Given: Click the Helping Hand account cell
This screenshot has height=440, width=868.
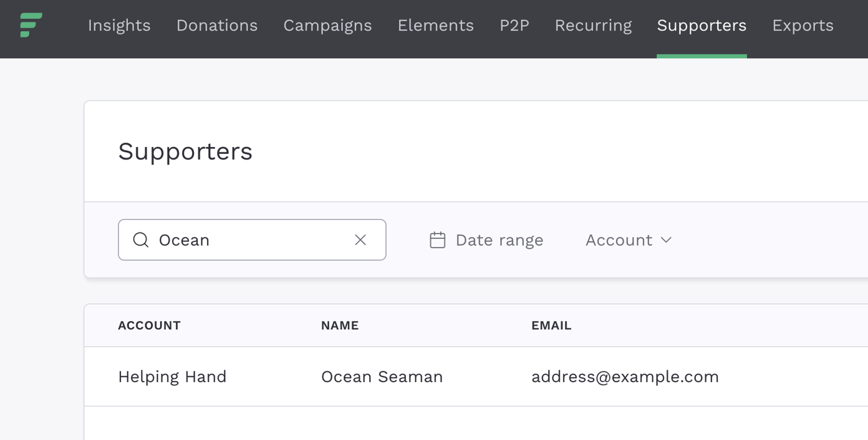Looking at the screenshot, I should click(172, 377).
